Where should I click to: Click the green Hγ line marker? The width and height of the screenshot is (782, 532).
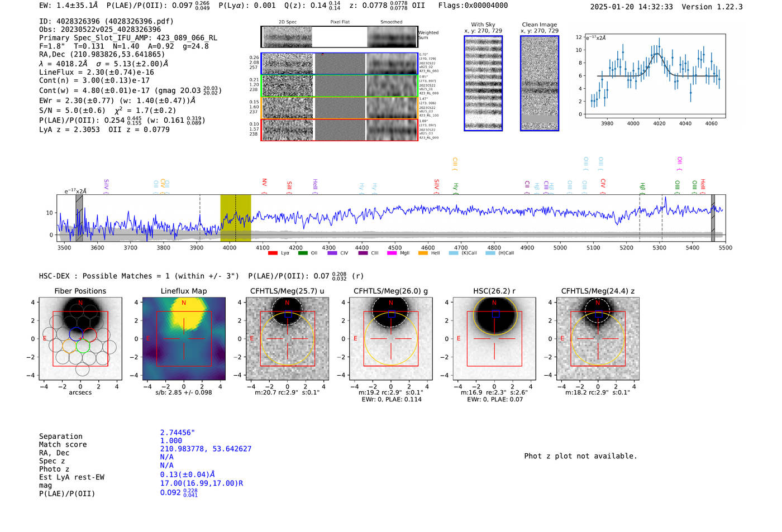[x=456, y=188]
